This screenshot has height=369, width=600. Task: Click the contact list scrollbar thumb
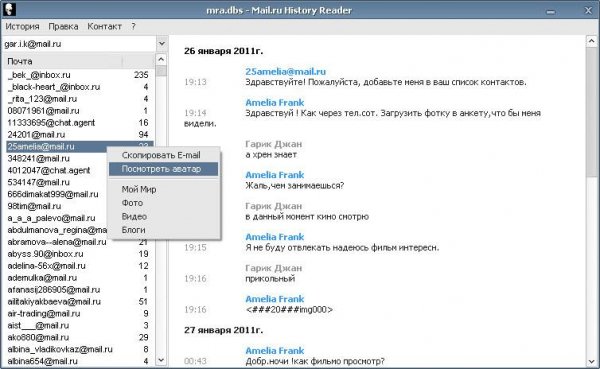coord(161,71)
